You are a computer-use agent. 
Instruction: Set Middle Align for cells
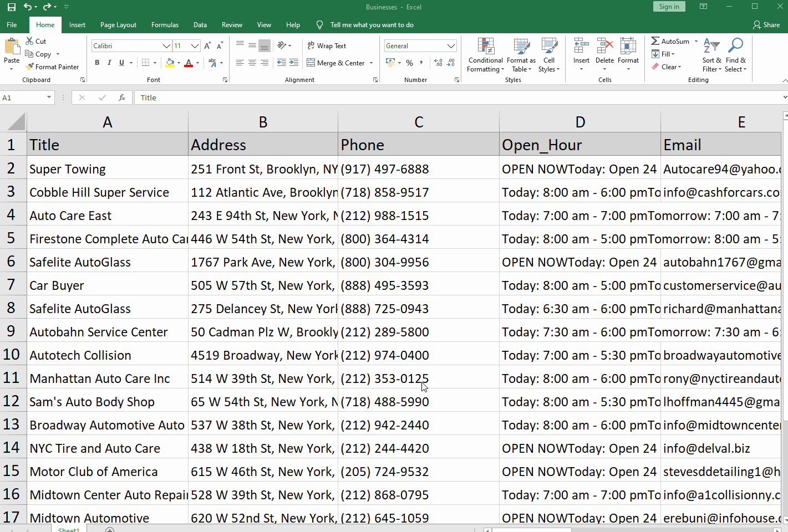252,45
